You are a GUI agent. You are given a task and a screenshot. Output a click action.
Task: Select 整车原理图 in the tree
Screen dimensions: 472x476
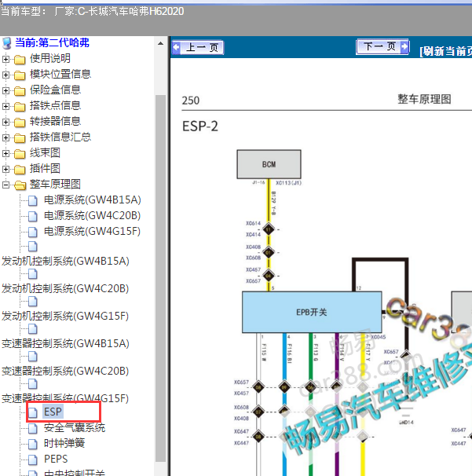click(55, 185)
